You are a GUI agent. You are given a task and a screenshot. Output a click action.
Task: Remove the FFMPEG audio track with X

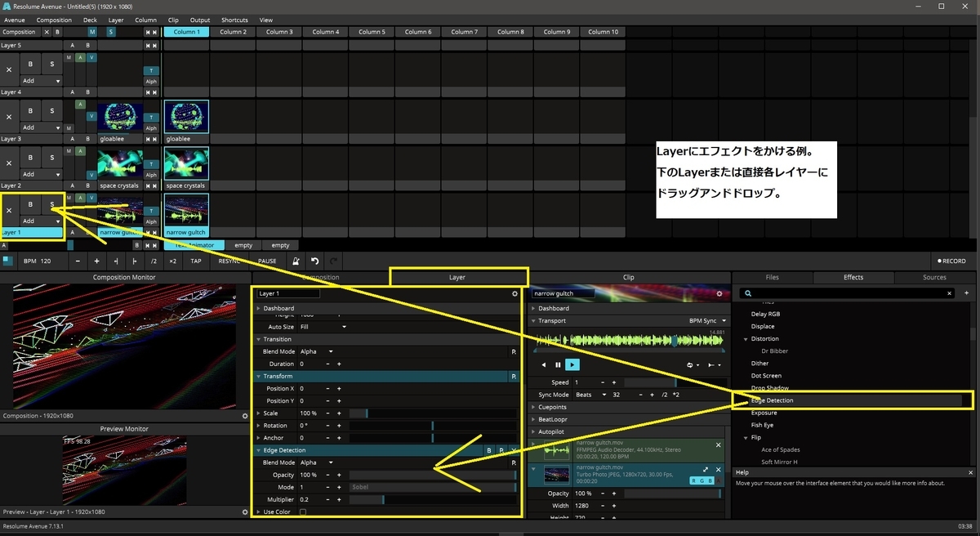(x=719, y=445)
